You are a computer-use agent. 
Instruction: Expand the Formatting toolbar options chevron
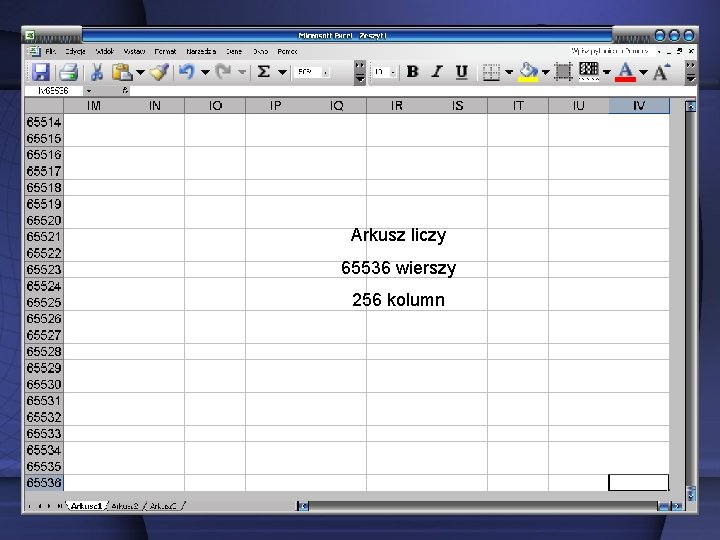(690, 72)
